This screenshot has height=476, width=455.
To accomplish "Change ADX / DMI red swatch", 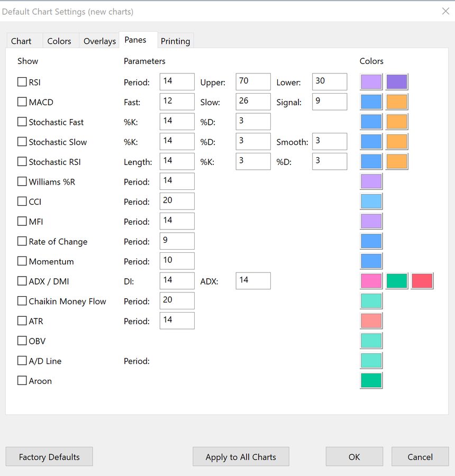I will point(422,281).
